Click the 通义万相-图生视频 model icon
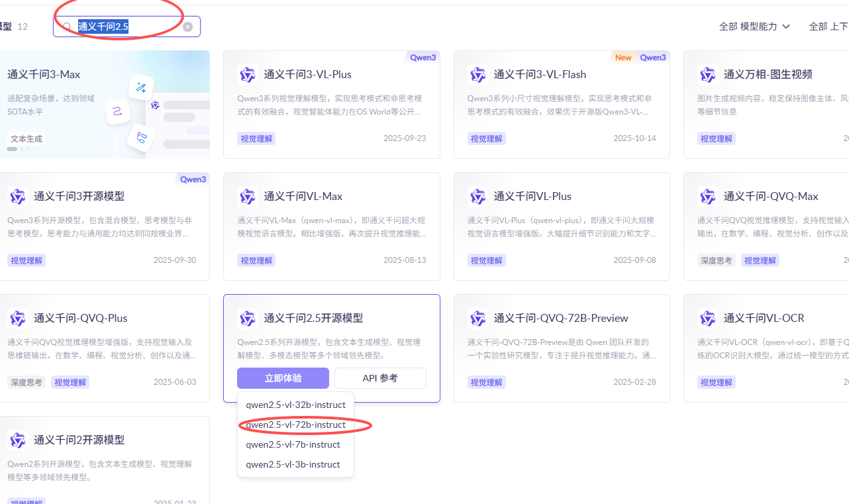Viewport: 849px width, 504px height. (707, 74)
